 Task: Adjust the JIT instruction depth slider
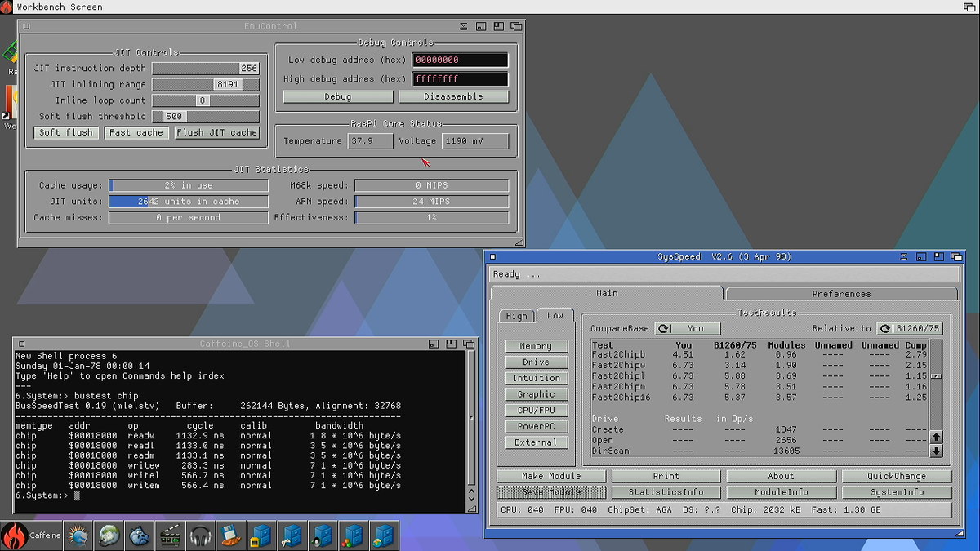pyautogui.click(x=206, y=69)
